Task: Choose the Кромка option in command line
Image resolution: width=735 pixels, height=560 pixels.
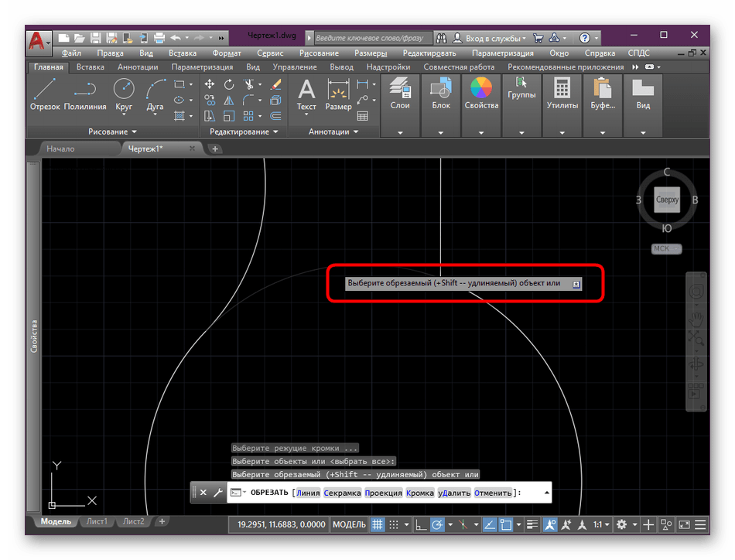Action: click(x=419, y=493)
